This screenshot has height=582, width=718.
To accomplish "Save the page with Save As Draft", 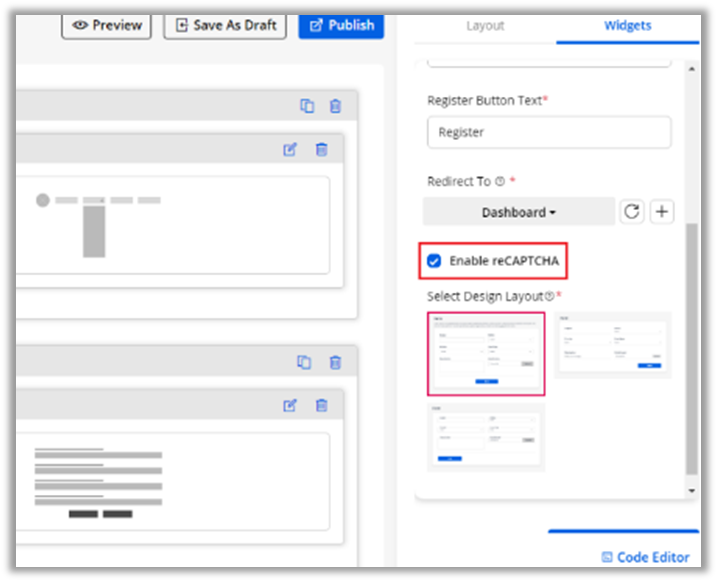I will (x=225, y=25).
